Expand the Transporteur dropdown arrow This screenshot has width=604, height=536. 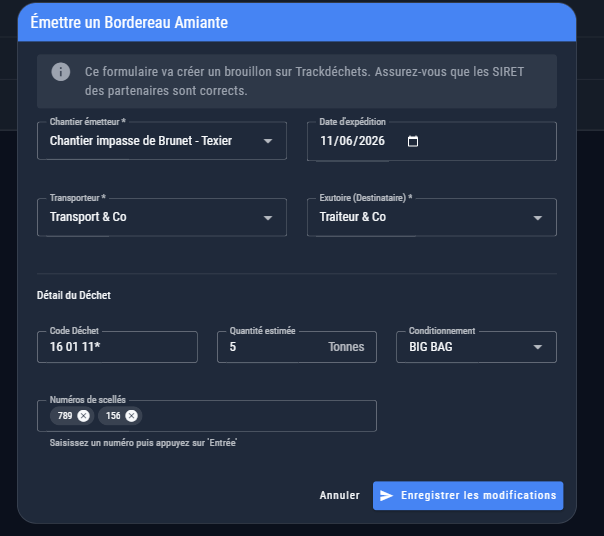pyautogui.click(x=268, y=218)
